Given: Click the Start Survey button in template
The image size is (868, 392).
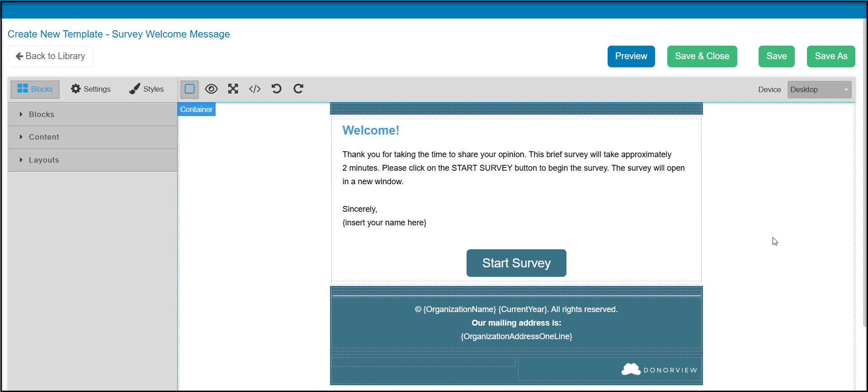Looking at the screenshot, I should pos(516,263).
